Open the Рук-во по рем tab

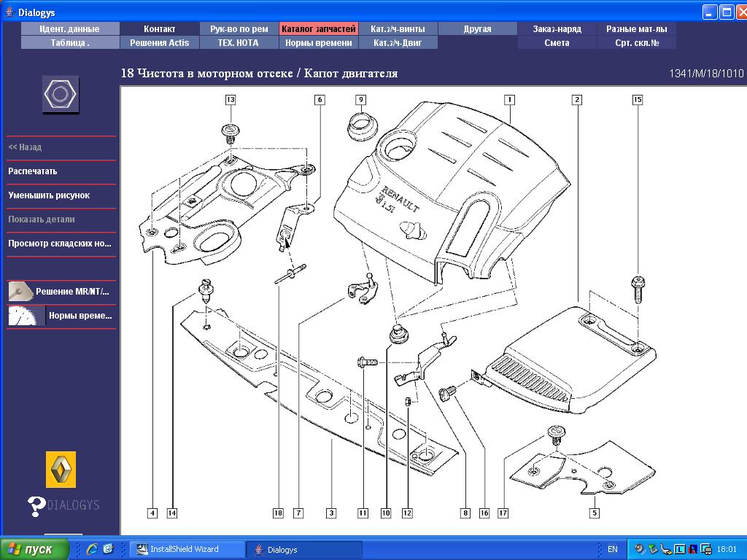[239, 28]
